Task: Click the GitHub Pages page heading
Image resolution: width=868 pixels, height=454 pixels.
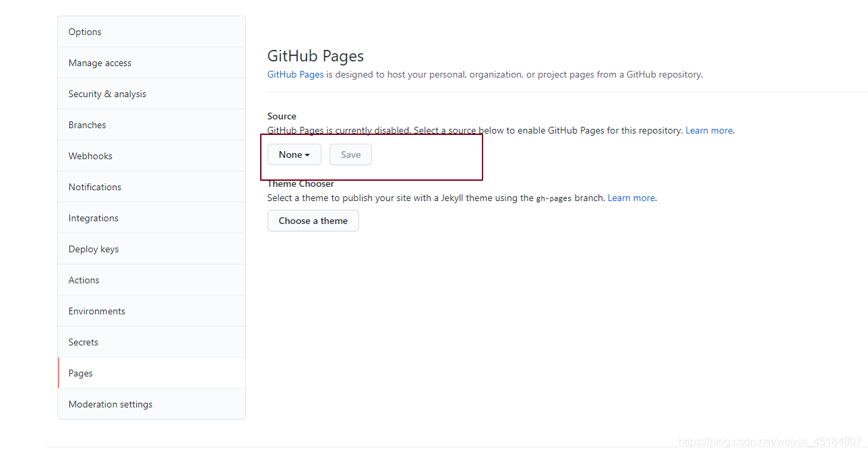Action: [315, 56]
